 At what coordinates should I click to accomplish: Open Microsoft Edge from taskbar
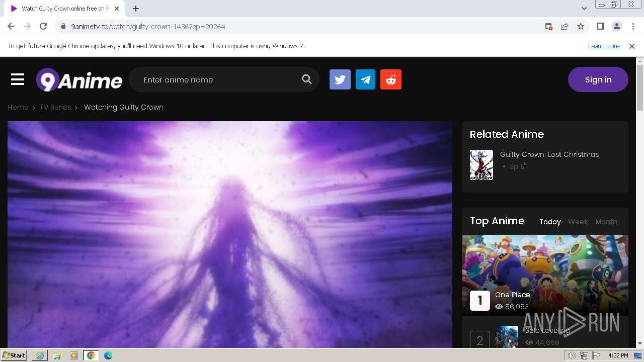[108, 355]
